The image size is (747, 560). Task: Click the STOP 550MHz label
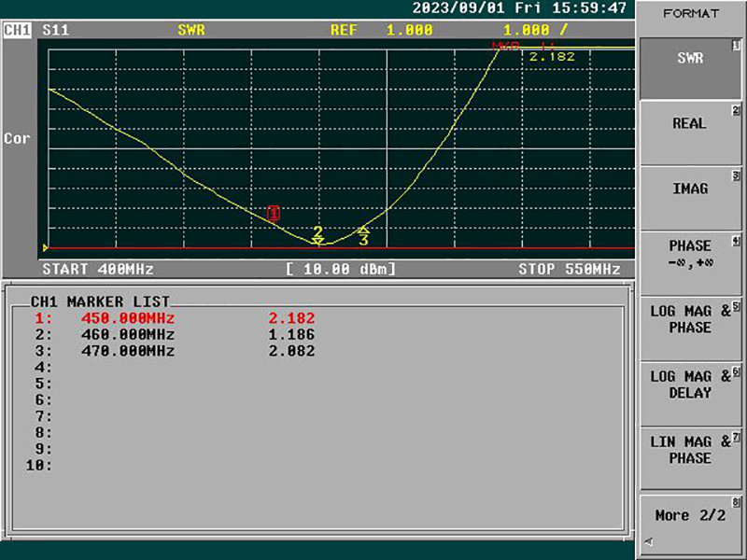570,269
